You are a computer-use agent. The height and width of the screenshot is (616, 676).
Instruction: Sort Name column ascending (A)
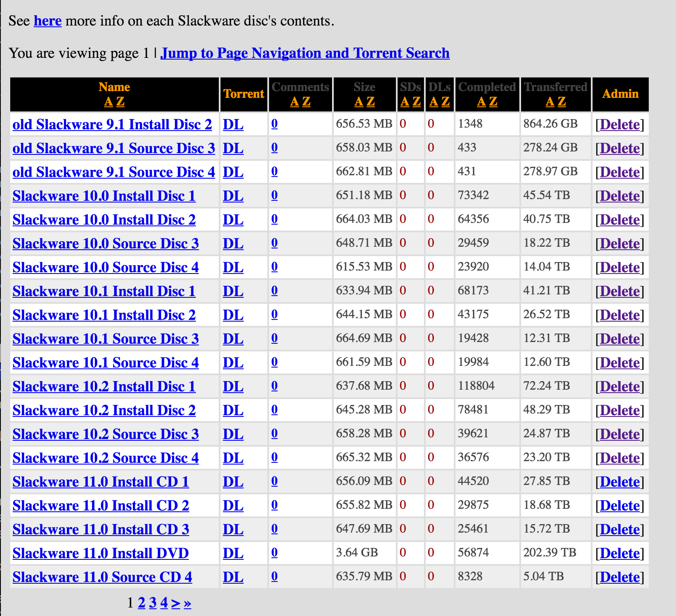coord(109,102)
